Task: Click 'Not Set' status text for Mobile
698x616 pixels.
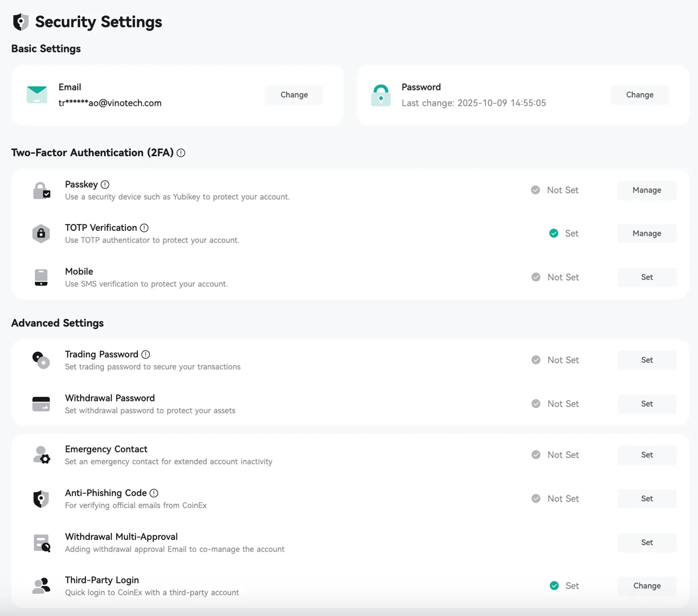Action: click(563, 277)
